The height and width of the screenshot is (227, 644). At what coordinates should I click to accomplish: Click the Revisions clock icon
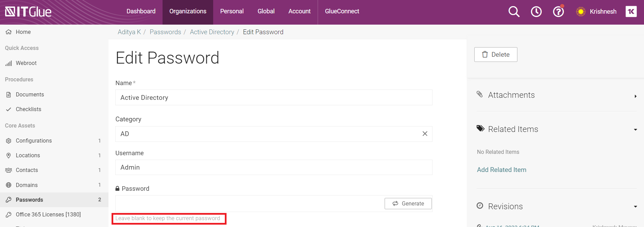tap(480, 205)
